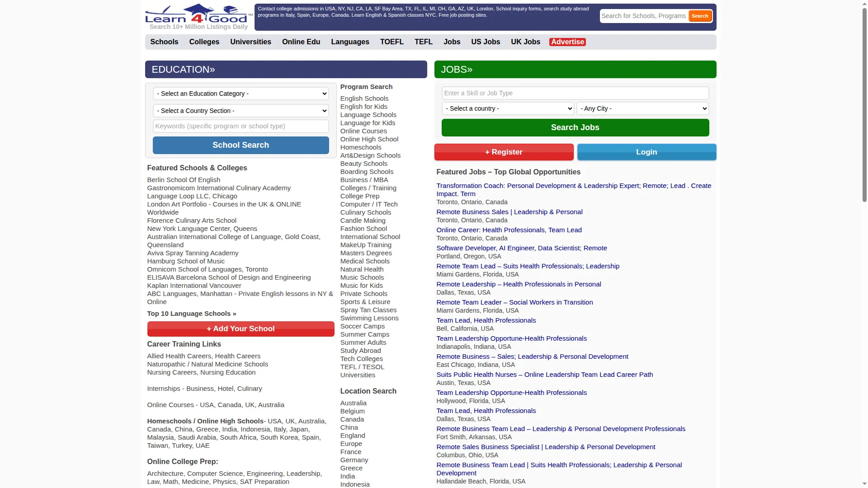This screenshot has height=488, width=868.
Task: Open Top 10 Language Schools link
Action: pos(192,314)
